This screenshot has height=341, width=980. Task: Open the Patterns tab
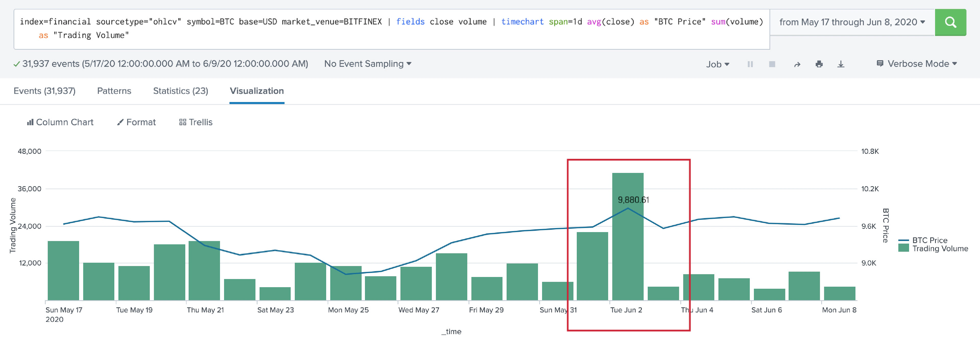click(114, 91)
